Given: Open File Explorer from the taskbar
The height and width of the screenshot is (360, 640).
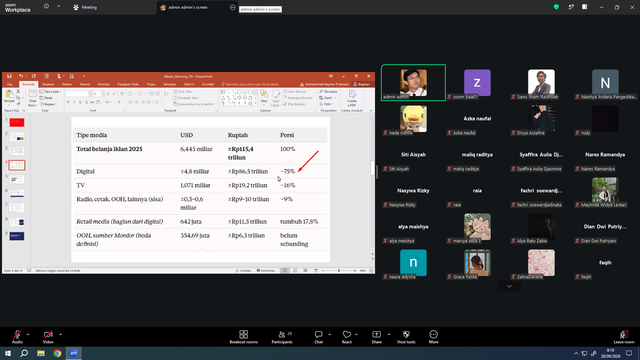Looking at the screenshot, I should pos(41,353).
